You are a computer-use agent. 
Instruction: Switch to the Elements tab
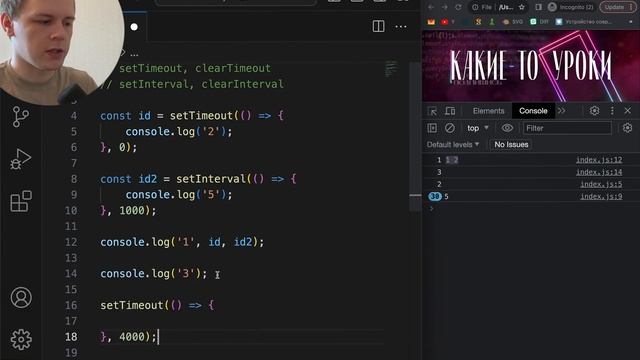click(x=489, y=111)
